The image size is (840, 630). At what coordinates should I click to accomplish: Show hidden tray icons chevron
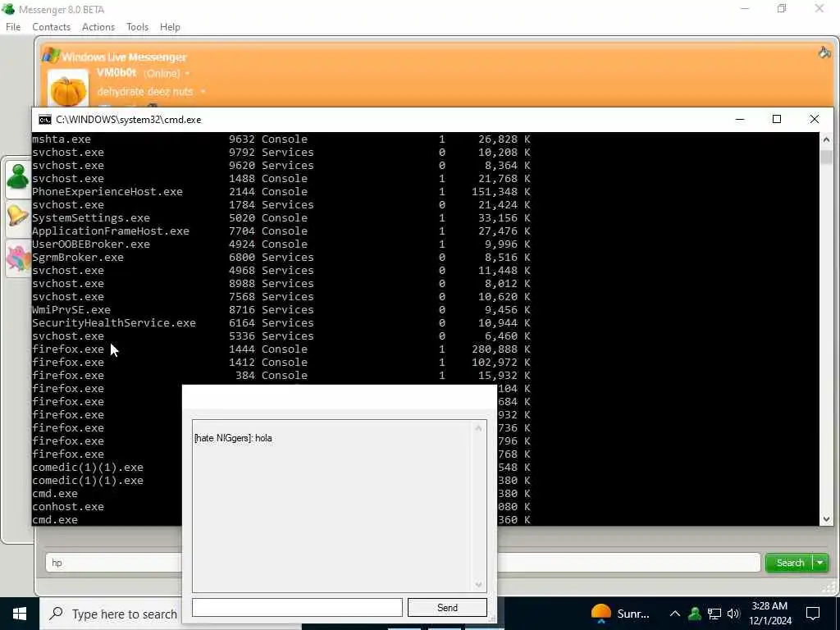pos(675,614)
